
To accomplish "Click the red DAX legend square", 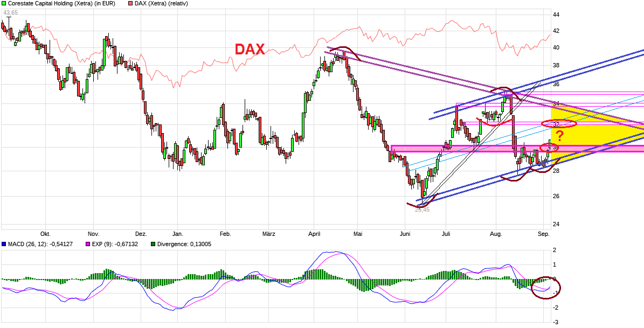I will click(130, 4).
